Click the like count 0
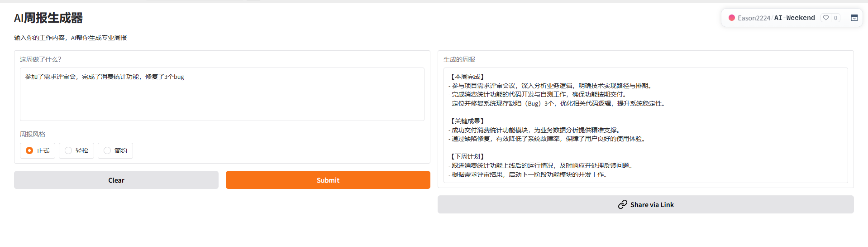This screenshot has height=247, width=868. click(835, 18)
